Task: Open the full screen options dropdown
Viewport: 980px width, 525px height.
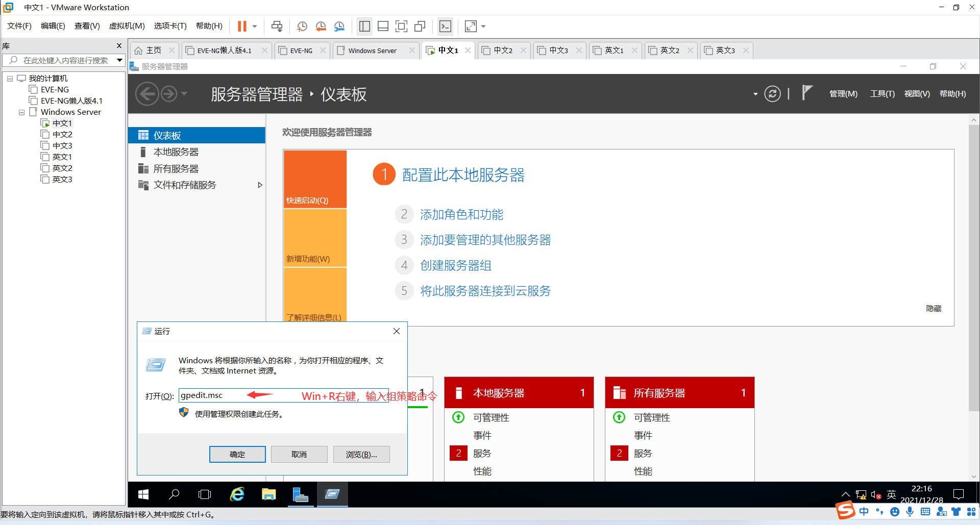Action: coord(483,26)
